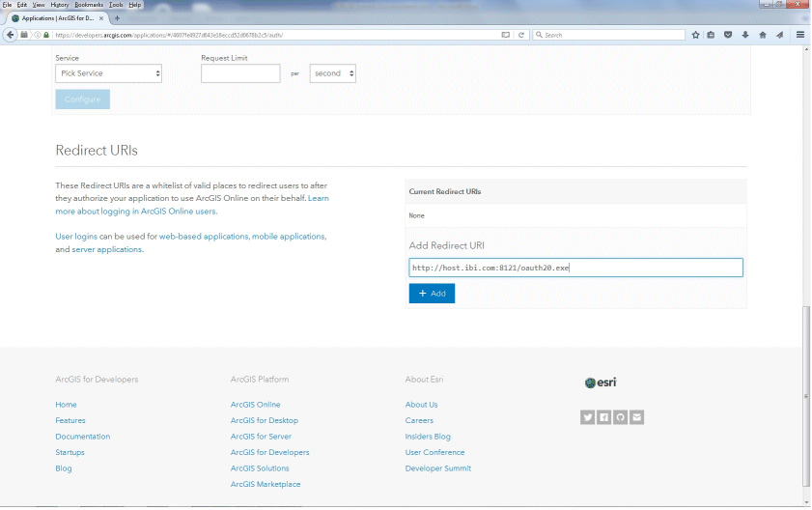Click the reload page icon
The height and width of the screenshot is (510, 812).
(521, 35)
